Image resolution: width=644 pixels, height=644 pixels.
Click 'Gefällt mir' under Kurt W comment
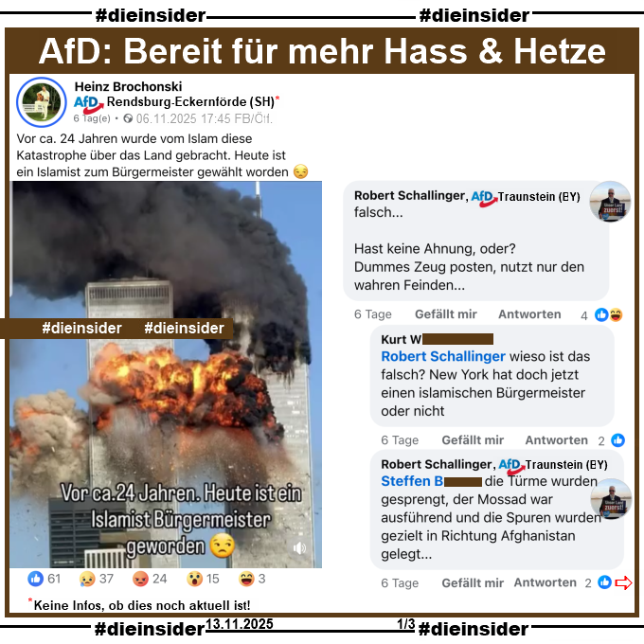click(x=473, y=440)
